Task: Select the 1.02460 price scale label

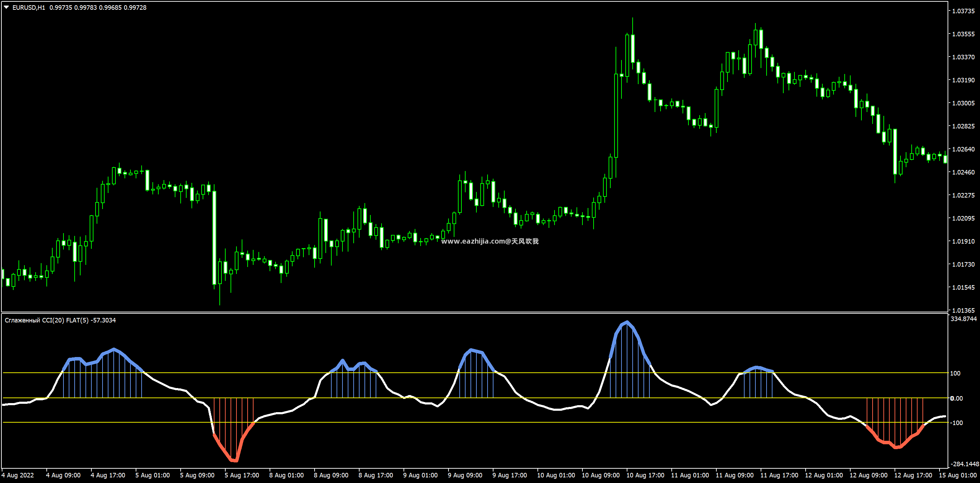Action: [963, 172]
